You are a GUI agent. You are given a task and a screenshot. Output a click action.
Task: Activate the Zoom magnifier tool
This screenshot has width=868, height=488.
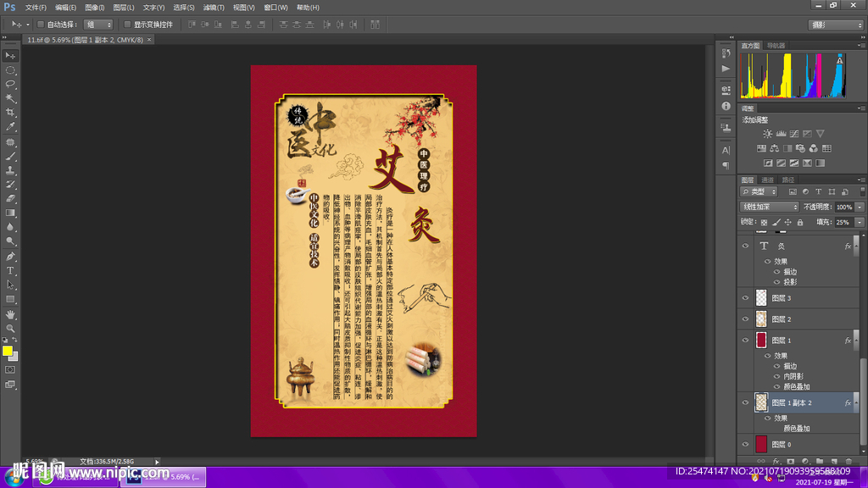(x=10, y=328)
